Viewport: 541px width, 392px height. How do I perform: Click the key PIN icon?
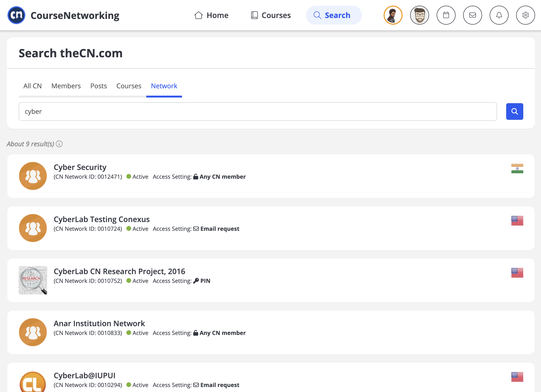[196, 281]
